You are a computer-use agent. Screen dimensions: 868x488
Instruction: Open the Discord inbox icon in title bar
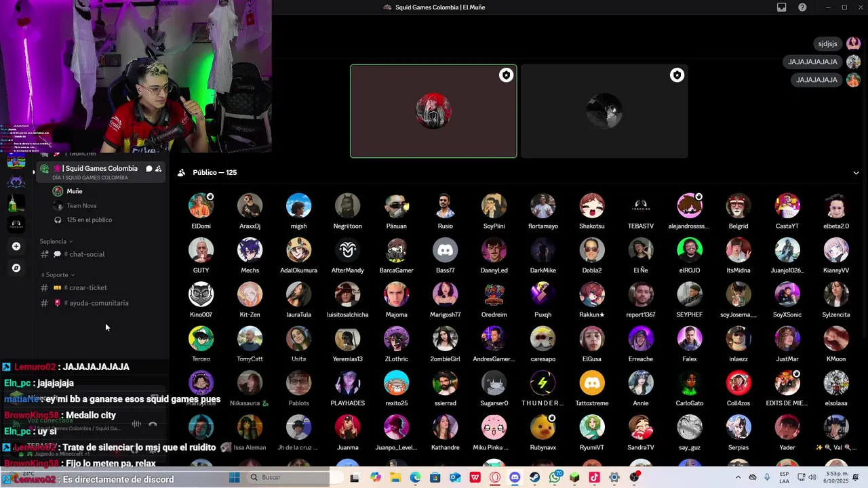pos(782,7)
